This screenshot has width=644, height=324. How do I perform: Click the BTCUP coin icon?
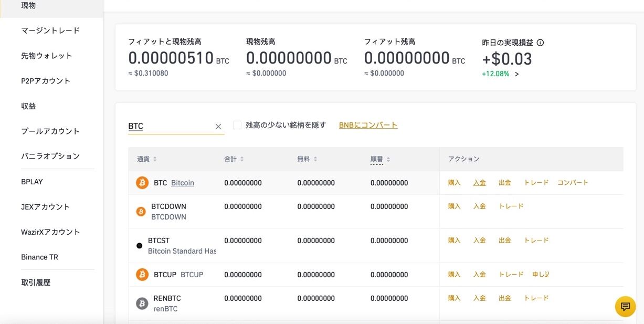point(142,275)
